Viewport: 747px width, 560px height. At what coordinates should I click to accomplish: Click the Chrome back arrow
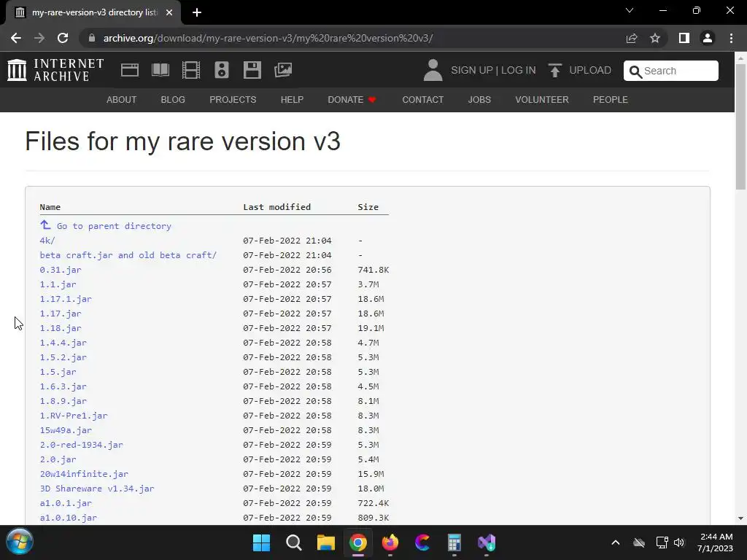pyautogui.click(x=16, y=38)
